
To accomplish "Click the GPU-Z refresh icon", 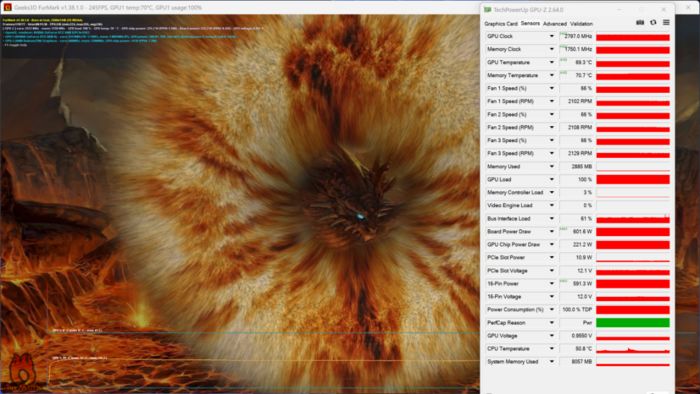I will pyautogui.click(x=653, y=22).
